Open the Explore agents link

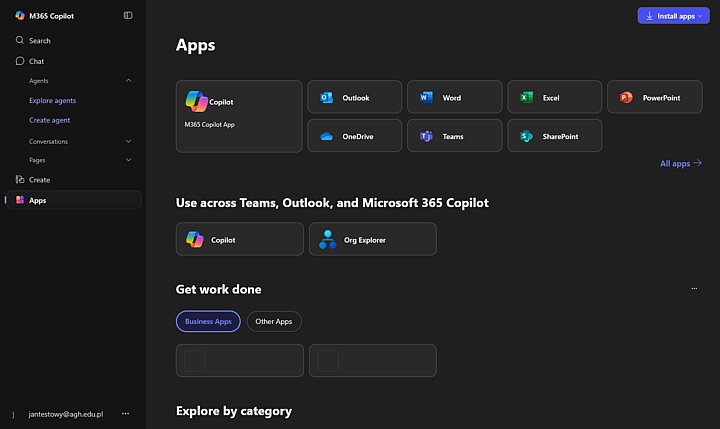52,101
